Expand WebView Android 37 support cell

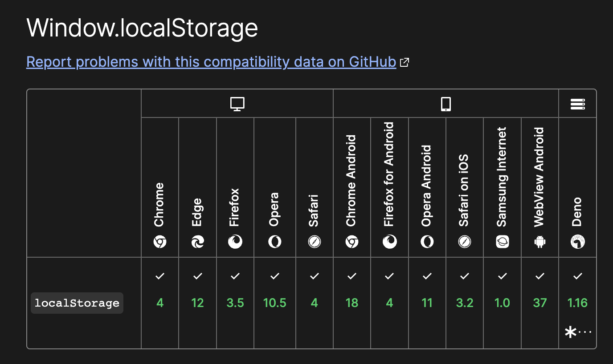(540, 303)
